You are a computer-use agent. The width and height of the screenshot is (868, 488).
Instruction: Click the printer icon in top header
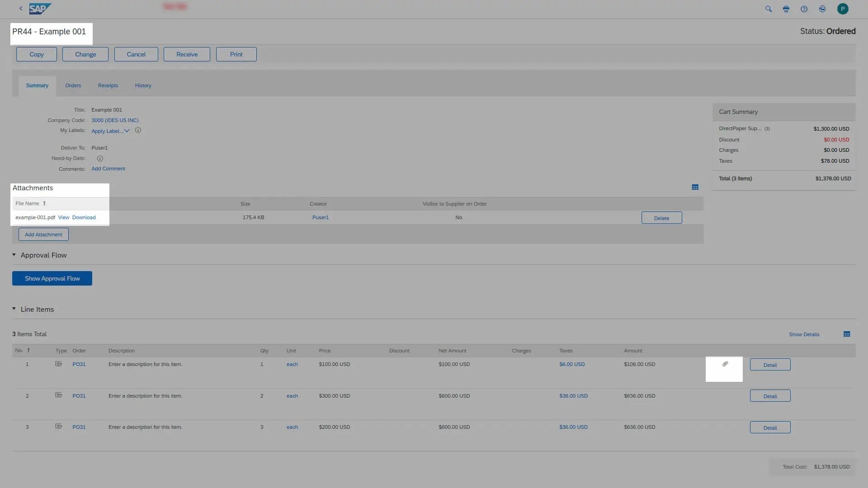(786, 9)
